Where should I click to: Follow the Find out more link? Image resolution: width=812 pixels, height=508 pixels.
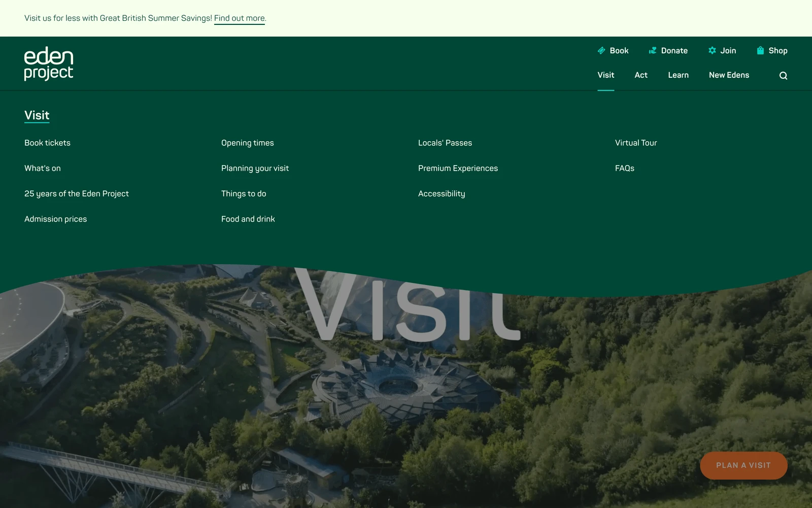click(240, 18)
